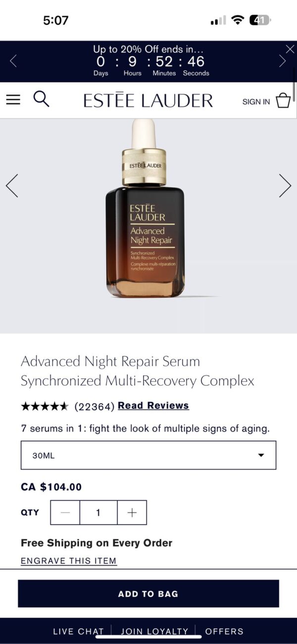
Task: Open Read Reviews link
Action: pos(153,406)
